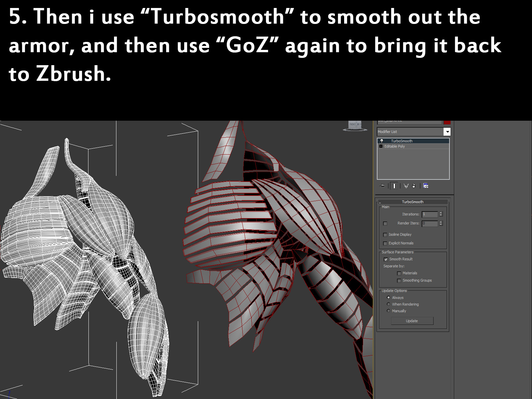Collapse the TurboSmooth rollout
This screenshot has height=399, width=532.
pyautogui.click(x=413, y=202)
